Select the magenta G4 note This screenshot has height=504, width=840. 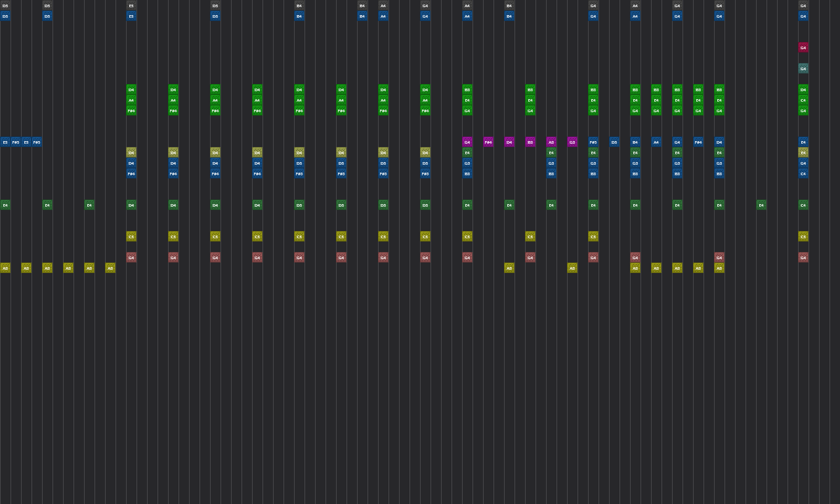(x=467, y=142)
